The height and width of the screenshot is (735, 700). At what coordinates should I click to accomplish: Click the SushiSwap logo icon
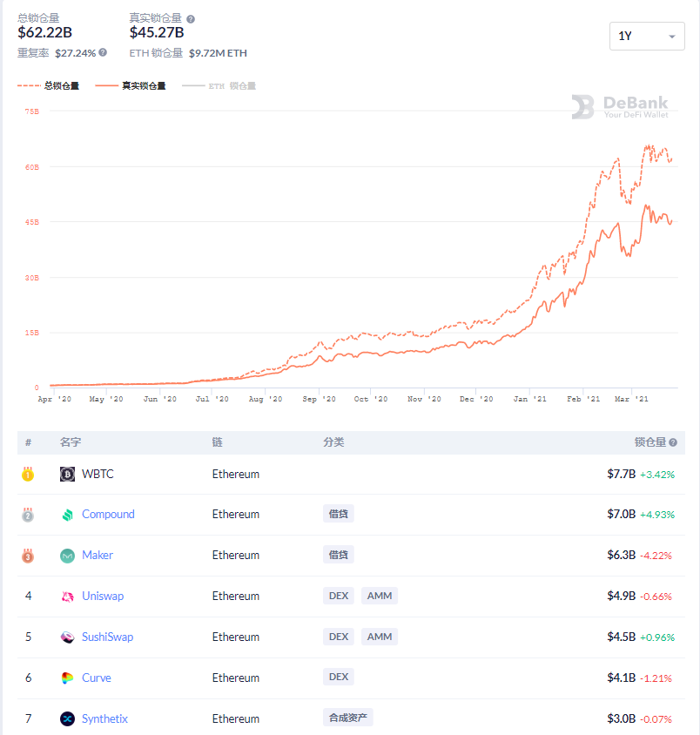point(67,637)
